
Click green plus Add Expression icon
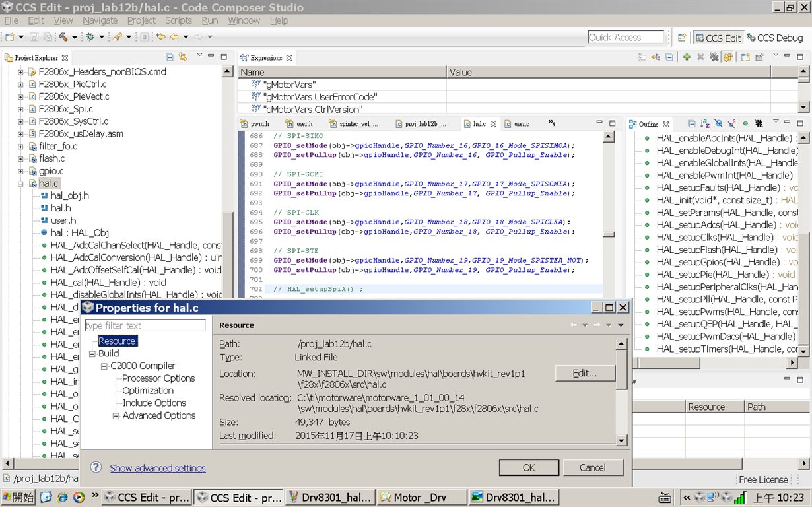pyautogui.click(x=687, y=57)
